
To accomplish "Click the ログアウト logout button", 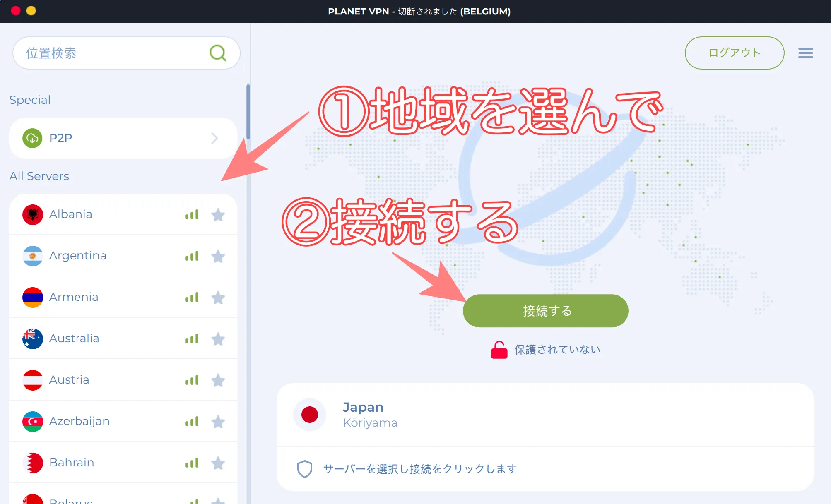I will click(734, 53).
